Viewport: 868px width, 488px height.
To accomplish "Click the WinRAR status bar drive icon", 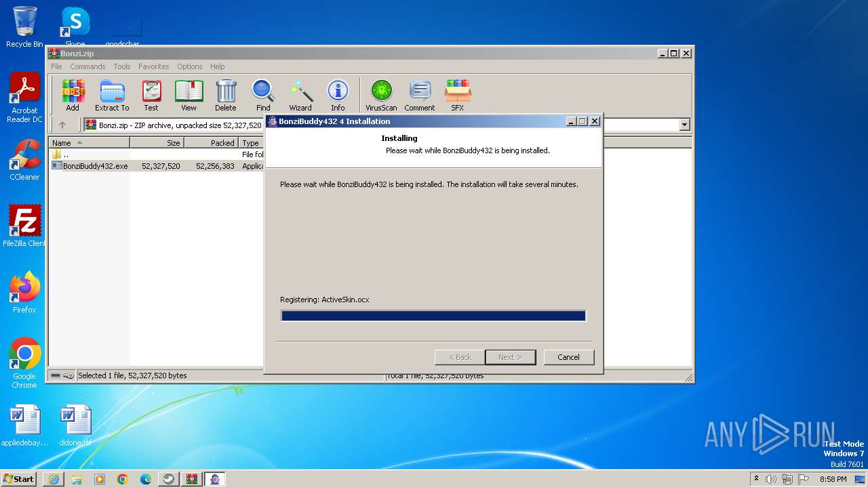I will (56, 375).
